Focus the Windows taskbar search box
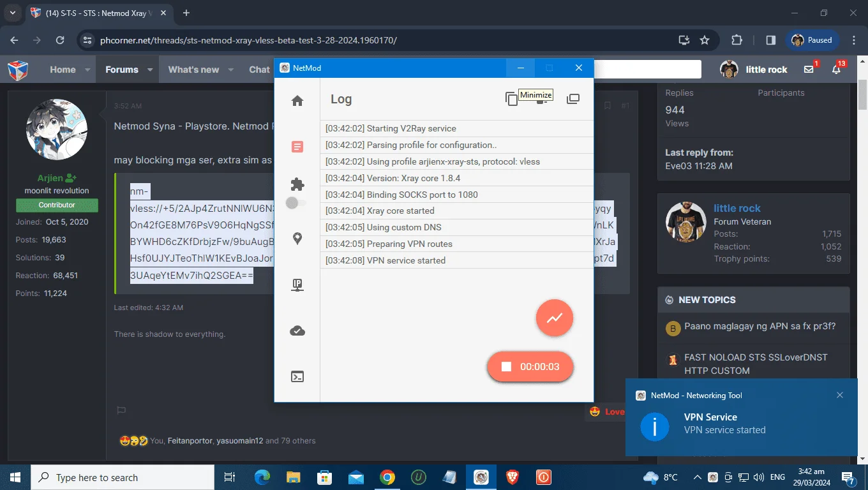This screenshot has height=490, width=868. [x=123, y=477]
